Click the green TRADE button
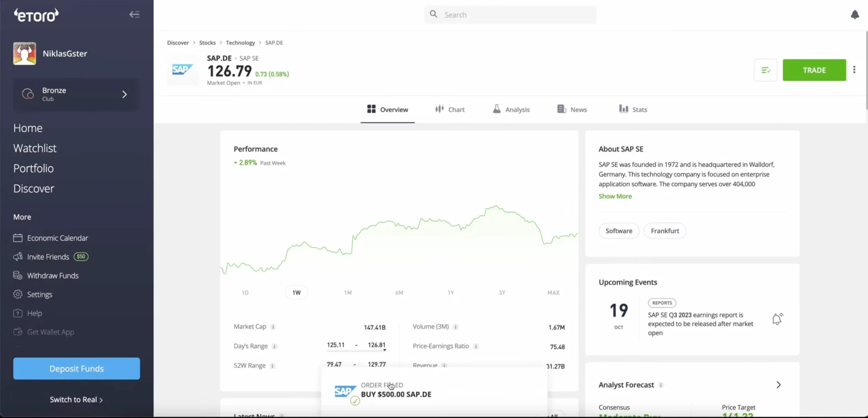Screen dimensions: 868x418 (814, 70)
